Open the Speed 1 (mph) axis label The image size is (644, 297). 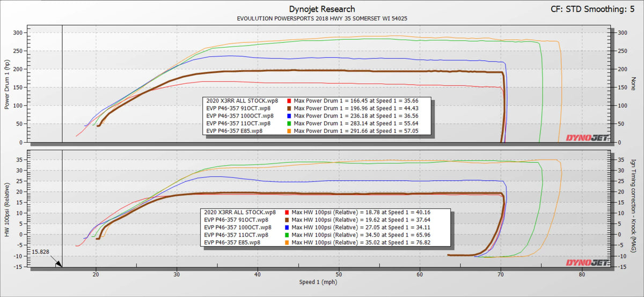(x=321, y=282)
